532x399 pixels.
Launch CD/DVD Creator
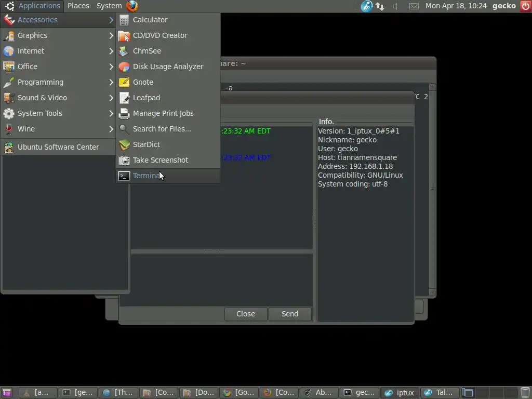168,35
